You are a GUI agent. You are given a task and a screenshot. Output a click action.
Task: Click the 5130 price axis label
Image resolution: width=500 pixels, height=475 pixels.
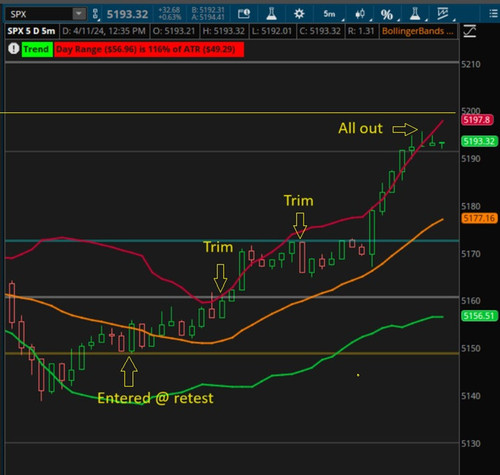pos(471,444)
